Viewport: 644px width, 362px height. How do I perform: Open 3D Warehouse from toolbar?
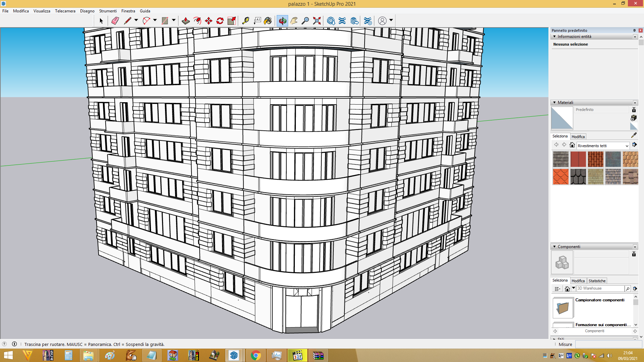coord(331,21)
